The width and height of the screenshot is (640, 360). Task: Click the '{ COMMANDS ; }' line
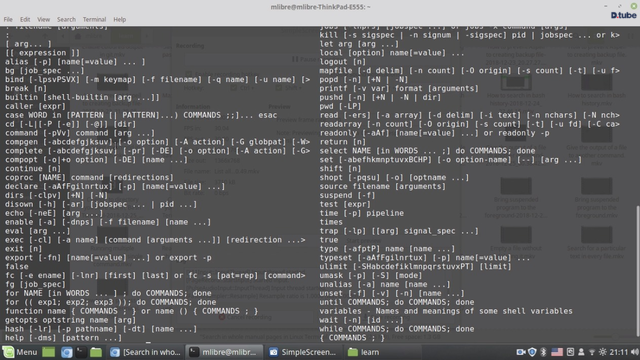[352, 338]
